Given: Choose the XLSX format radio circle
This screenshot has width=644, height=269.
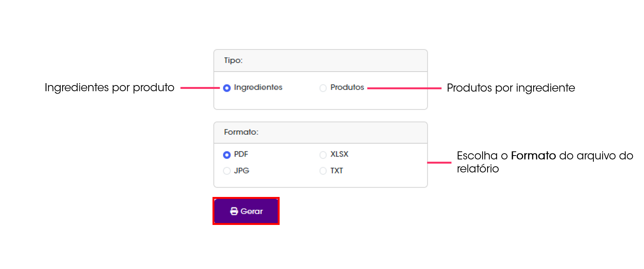Looking at the screenshot, I should (x=323, y=155).
